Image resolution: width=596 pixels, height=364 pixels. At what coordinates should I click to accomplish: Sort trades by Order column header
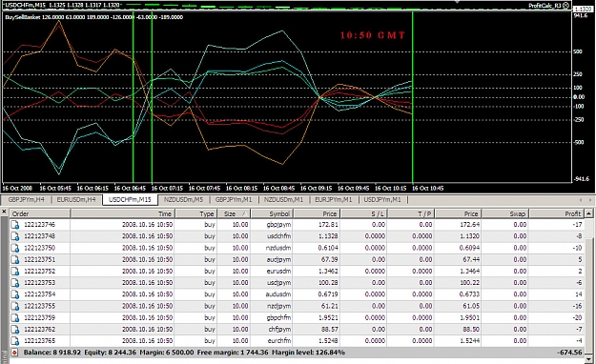pyautogui.click(x=39, y=213)
